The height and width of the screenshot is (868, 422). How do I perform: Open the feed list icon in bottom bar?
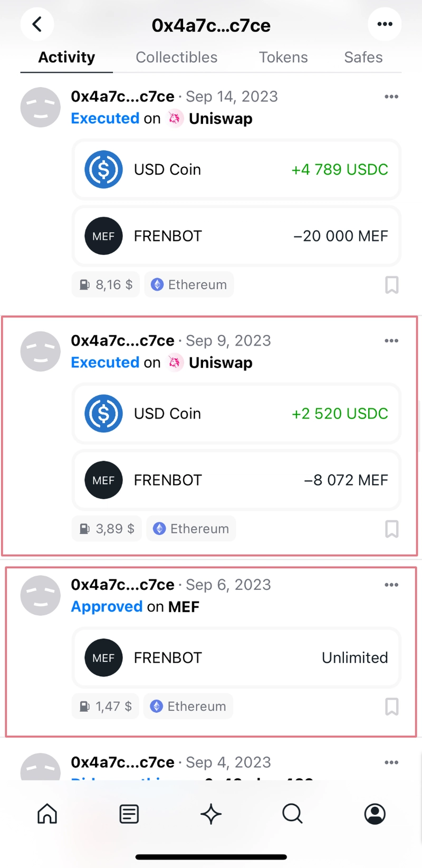129,814
